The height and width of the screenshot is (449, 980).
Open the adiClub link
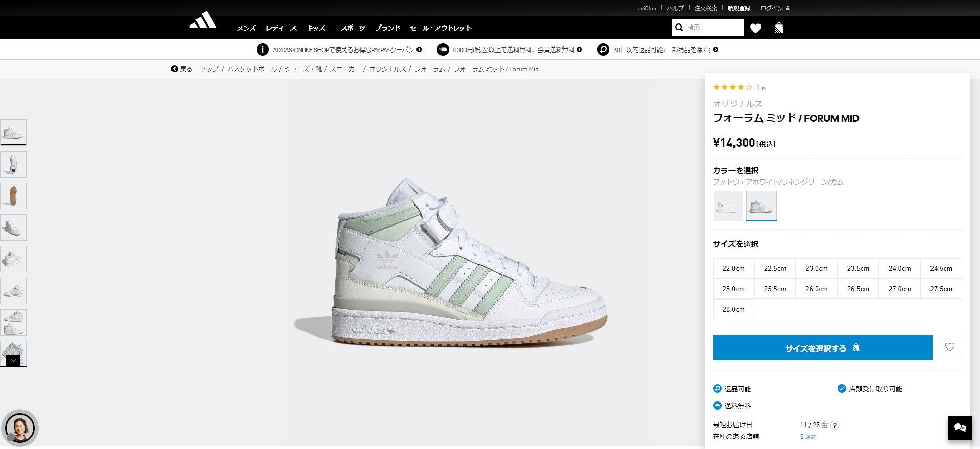coord(647,8)
